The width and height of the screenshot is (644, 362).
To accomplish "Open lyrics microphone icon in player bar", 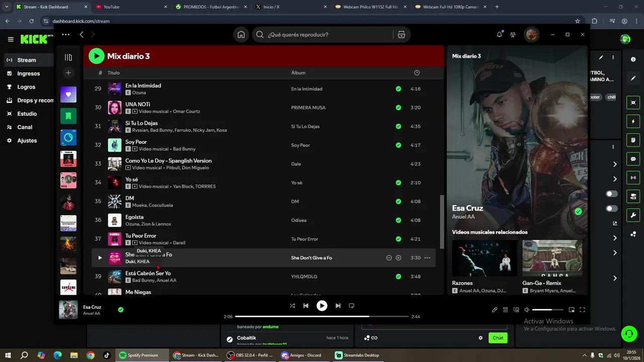I will pyautogui.click(x=495, y=310).
